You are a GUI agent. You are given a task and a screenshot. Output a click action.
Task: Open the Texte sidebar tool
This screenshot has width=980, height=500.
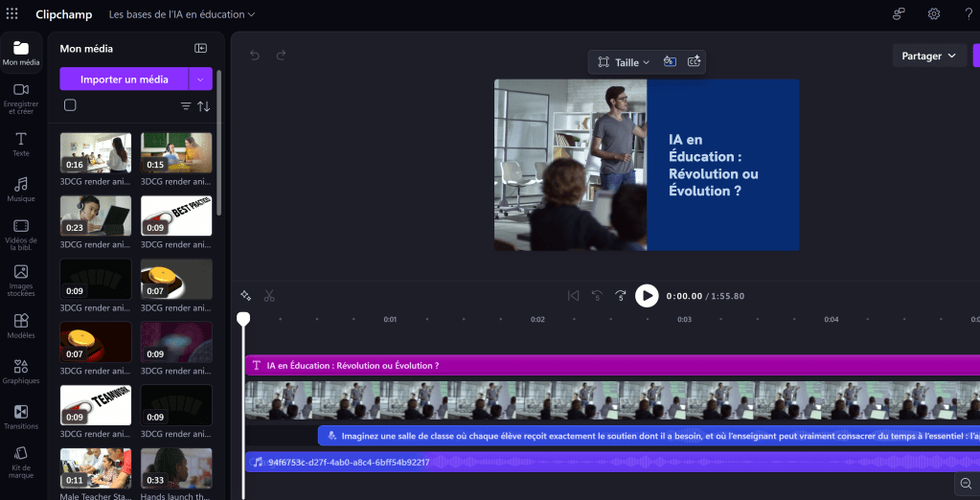(x=20, y=145)
